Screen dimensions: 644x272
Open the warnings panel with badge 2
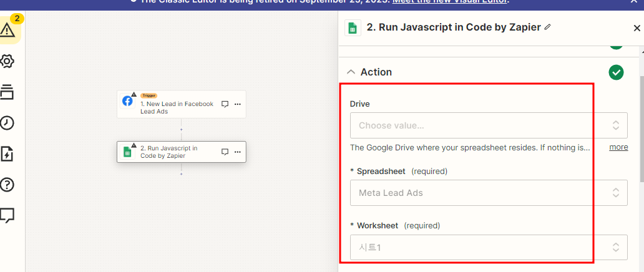pyautogui.click(x=9, y=29)
